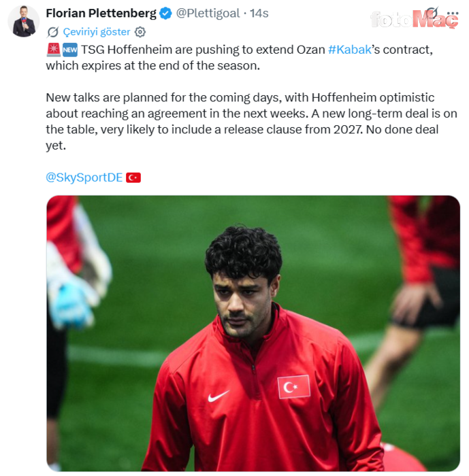The image size is (469, 476).
Task: Click the Nike swoosh on red jacket
Action: point(219,396)
